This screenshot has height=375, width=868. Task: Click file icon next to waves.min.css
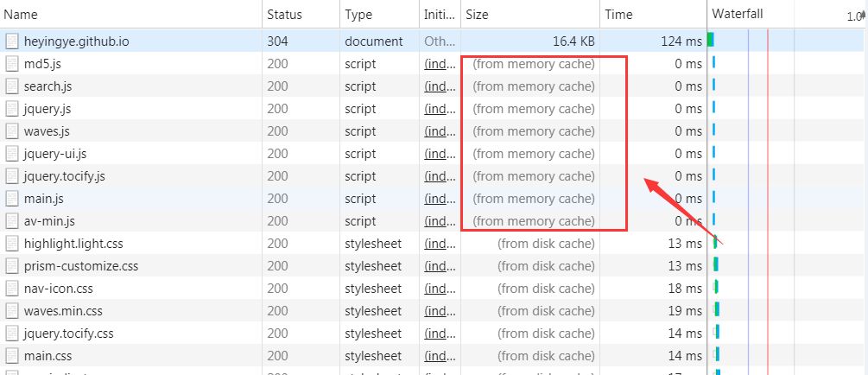click(12, 311)
